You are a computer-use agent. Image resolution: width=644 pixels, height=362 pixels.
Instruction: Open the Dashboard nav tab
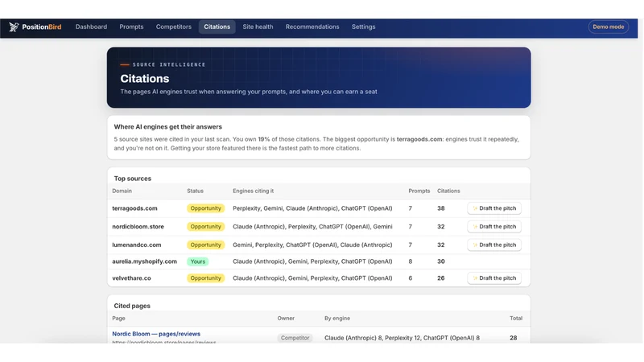point(91,27)
